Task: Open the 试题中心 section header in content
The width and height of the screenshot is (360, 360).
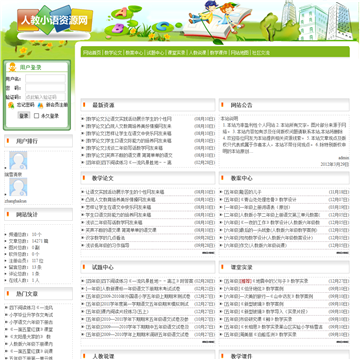Action: pyautogui.click(x=103, y=267)
